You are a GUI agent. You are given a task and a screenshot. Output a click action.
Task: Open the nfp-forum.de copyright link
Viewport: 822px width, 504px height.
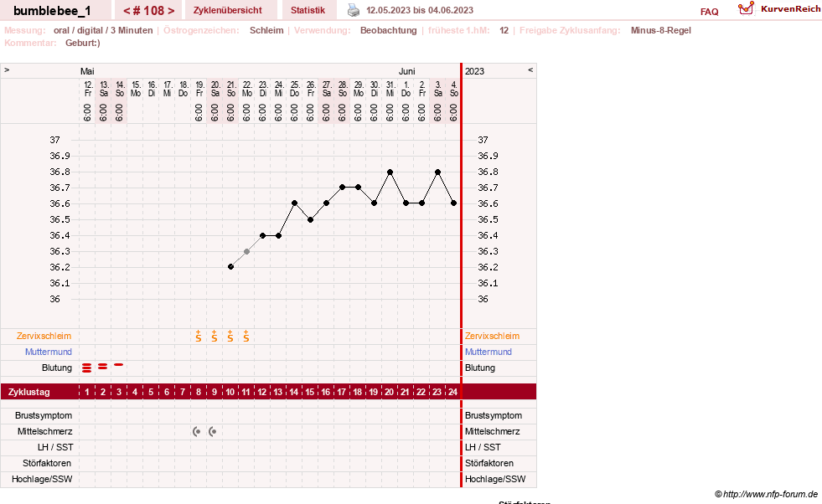point(766,494)
